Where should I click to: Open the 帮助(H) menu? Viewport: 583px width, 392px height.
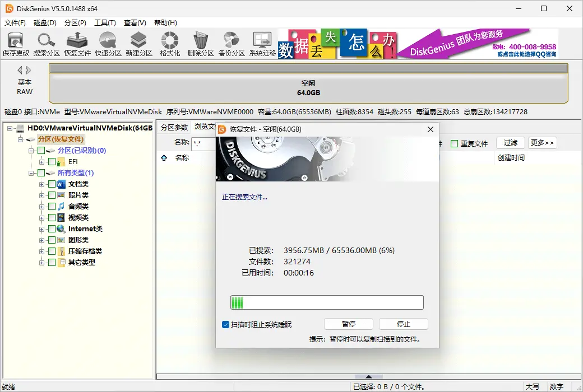pyautogui.click(x=165, y=22)
